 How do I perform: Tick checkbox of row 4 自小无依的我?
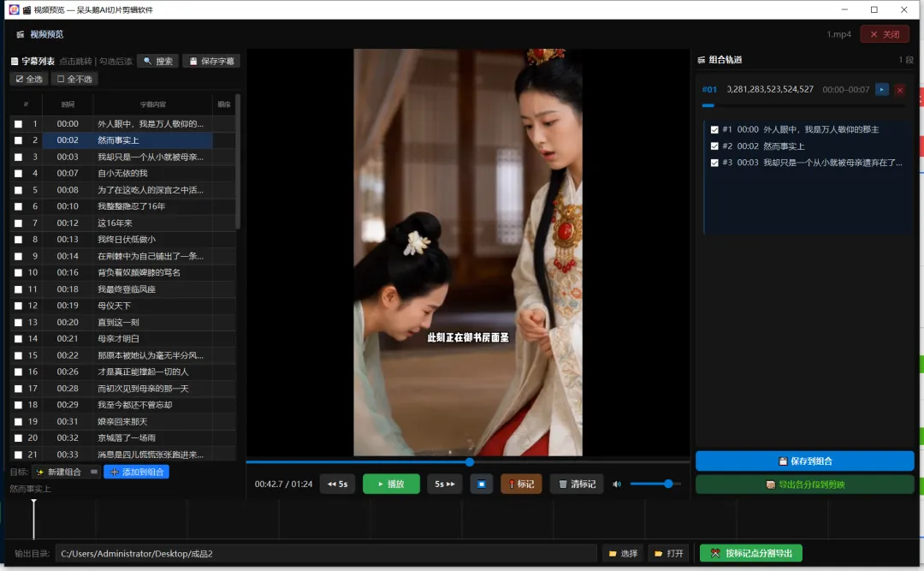click(18, 174)
